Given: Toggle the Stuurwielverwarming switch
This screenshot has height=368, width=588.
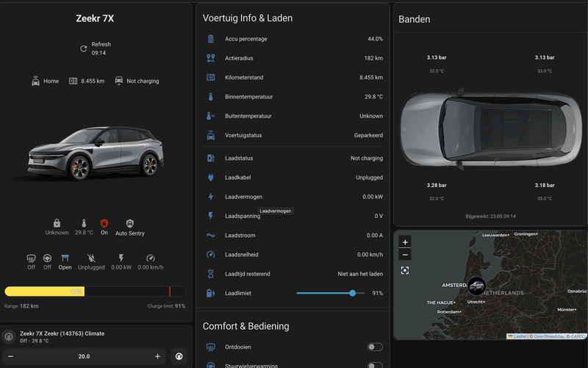Looking at the screenshot, I should pyautogui.click(x=375, y=365).
